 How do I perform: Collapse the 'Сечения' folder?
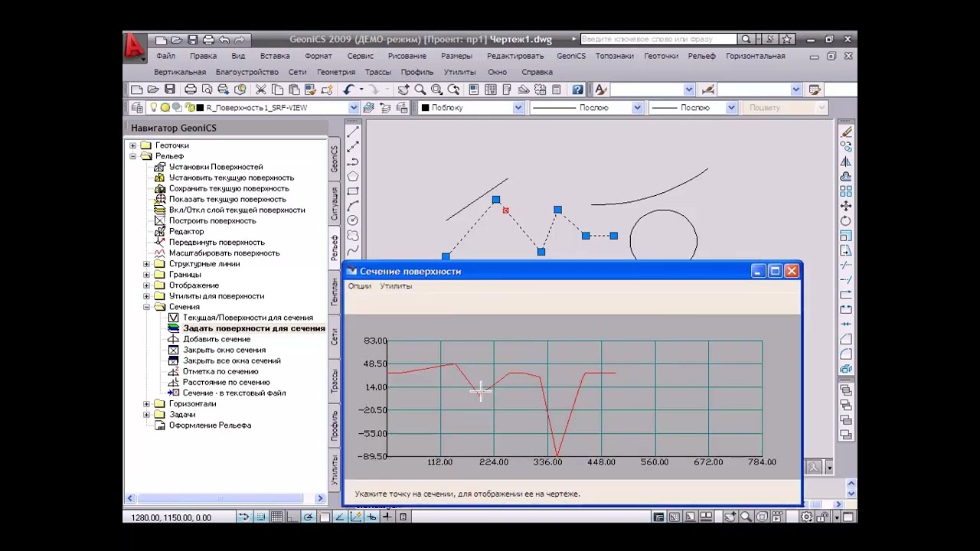pyautogui.click(x=146, y=307)
